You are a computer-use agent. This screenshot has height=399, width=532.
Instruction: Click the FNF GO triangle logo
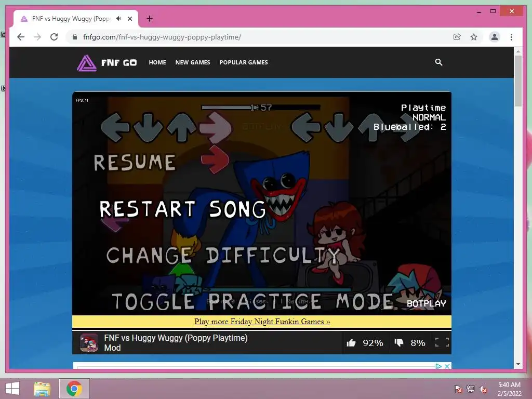coord(87,63)
